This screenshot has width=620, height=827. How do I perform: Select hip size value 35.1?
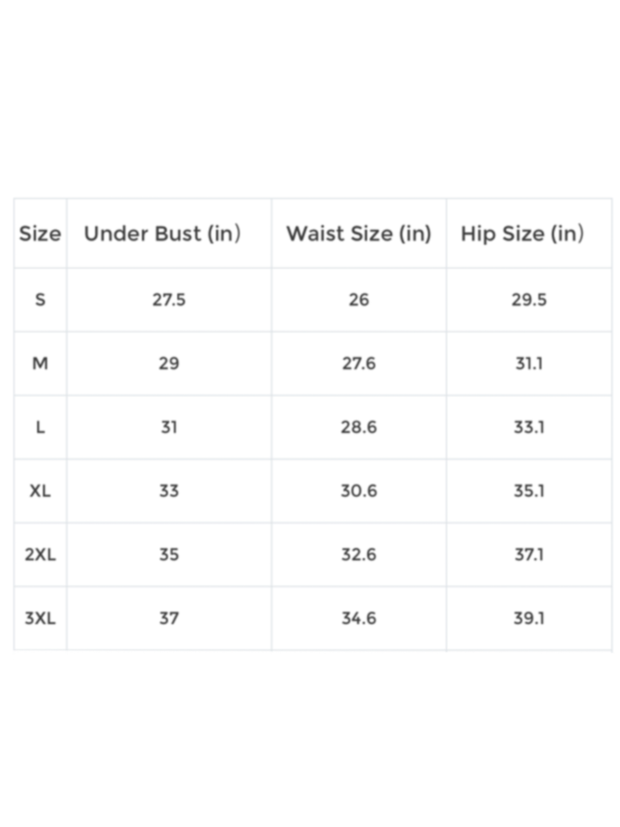529,492
